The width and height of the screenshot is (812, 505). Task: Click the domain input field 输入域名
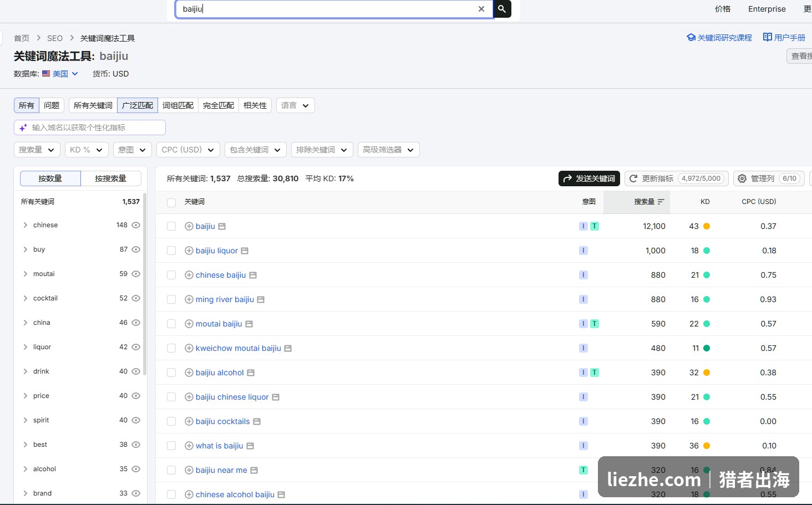pyautogui.click(x=90, y=127)
